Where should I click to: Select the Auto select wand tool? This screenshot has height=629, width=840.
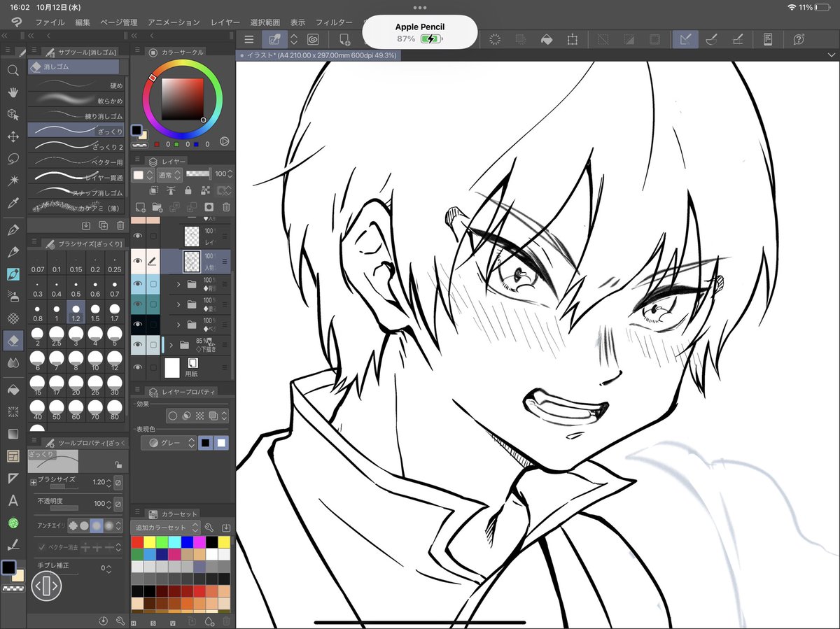coord(13,181)
